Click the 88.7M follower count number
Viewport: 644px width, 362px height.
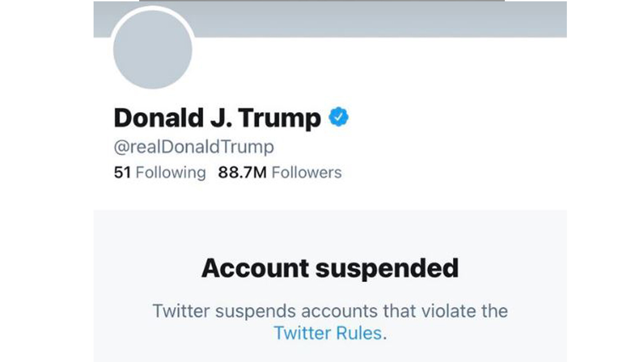[242, 173]
